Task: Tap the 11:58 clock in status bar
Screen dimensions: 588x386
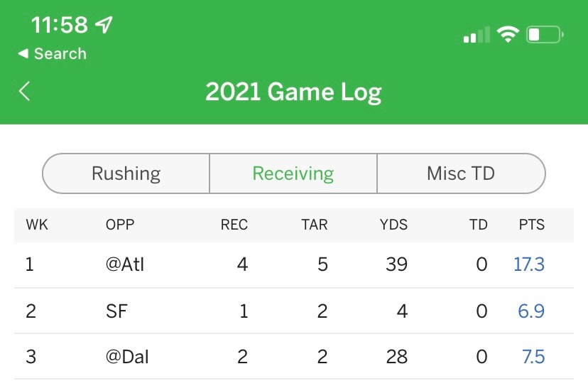Action: point(60,26)
